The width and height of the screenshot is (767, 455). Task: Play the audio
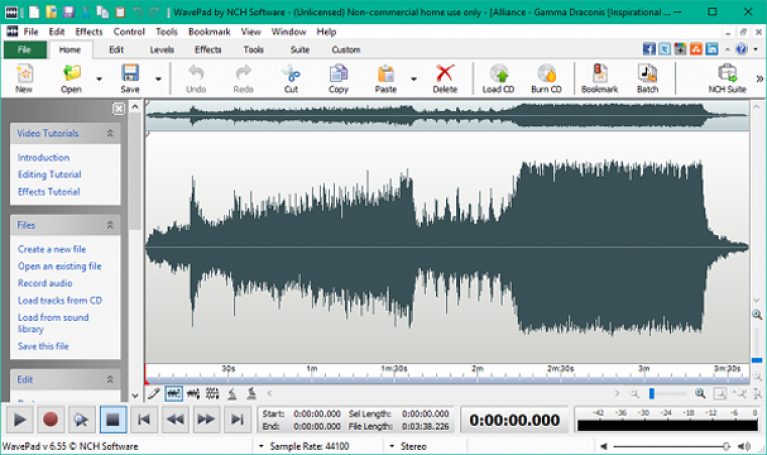pos(20,419)
